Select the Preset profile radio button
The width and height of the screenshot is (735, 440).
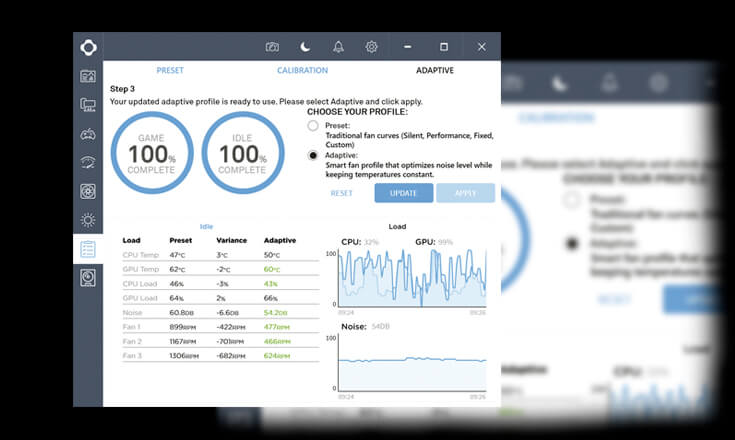pyautogui.click(x=313, y=126)
